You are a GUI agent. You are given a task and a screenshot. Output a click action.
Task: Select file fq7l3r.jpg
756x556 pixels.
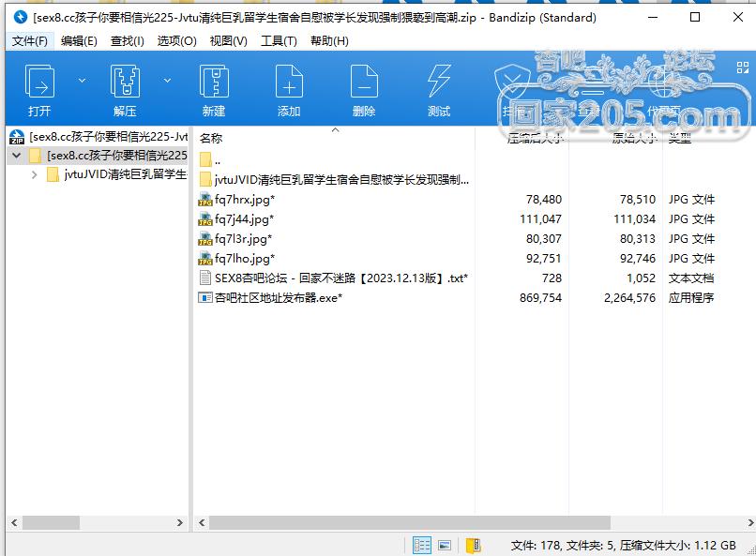244,239
